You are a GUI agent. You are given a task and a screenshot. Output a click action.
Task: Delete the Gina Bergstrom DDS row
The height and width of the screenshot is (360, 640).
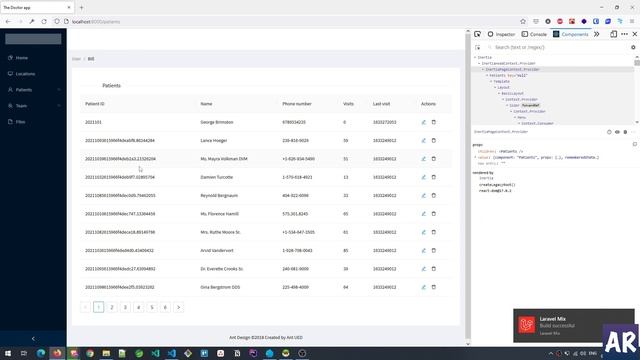[x=434, y=287]
